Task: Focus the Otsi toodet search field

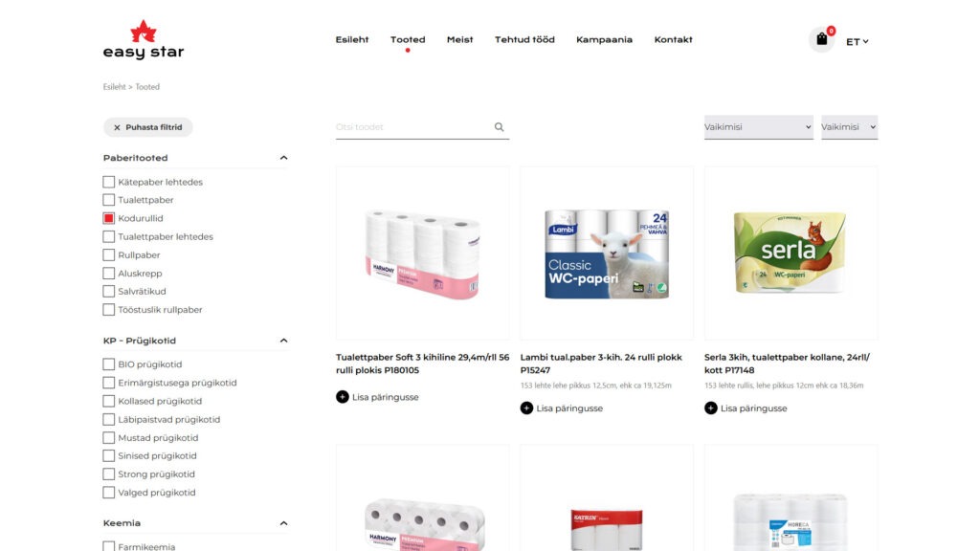Action: tap(413, 127)
